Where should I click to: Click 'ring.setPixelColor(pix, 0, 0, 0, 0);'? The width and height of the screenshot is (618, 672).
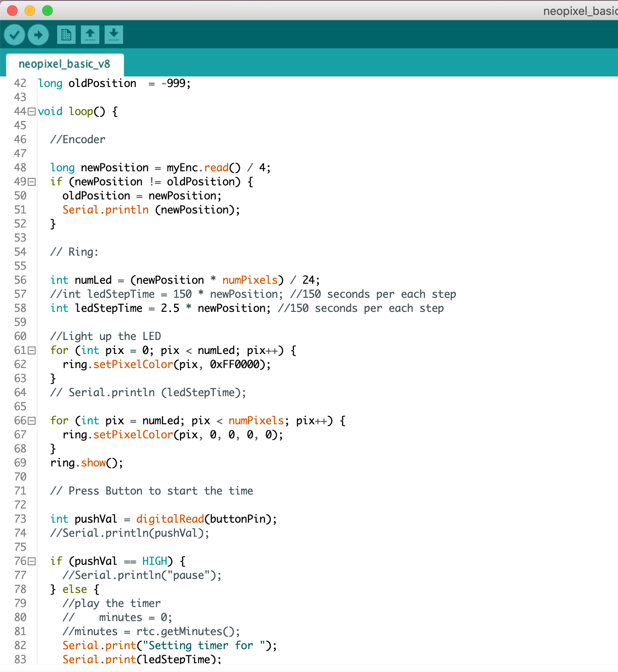click(173, 435)
